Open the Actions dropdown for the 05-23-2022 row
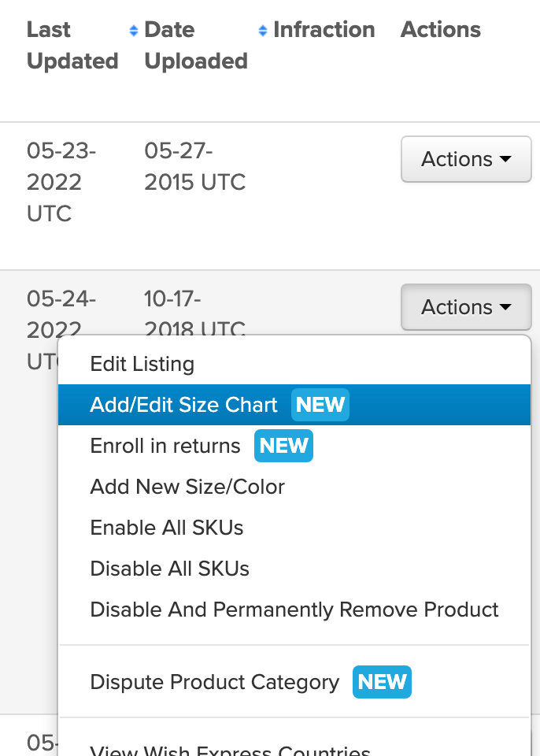This screenshot has width=540, height=756. pyautogui.click(x=466, y=159)
